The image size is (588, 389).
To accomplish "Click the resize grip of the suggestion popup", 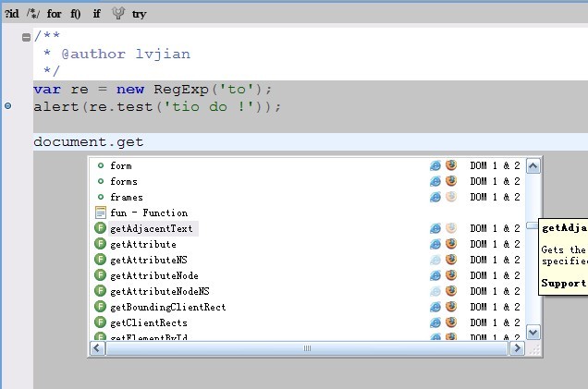I will tap(534, 349).
